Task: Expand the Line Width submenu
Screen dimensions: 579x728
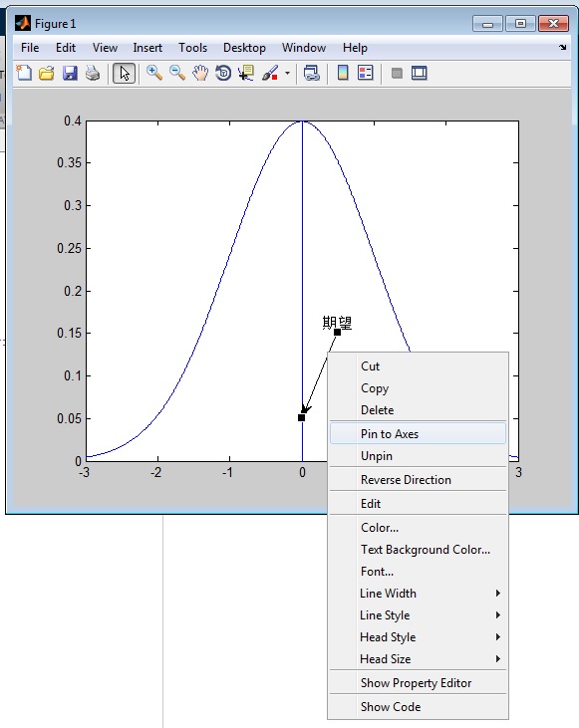Action: tap(418, 593)
